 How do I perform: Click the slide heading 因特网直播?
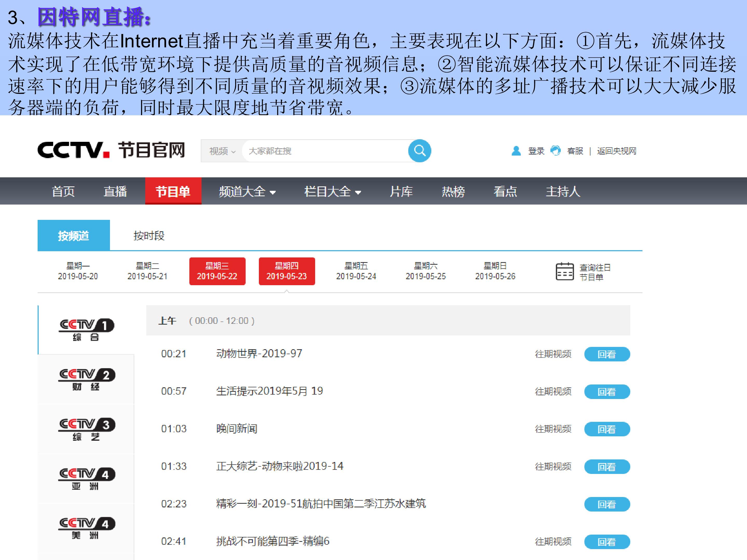click(94, 17)
